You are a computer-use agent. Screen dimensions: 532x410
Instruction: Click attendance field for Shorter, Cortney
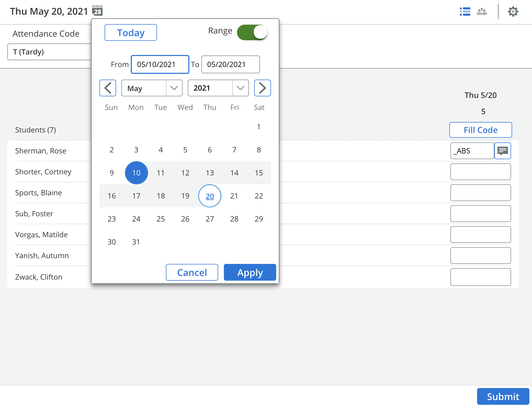pos(480,172)
